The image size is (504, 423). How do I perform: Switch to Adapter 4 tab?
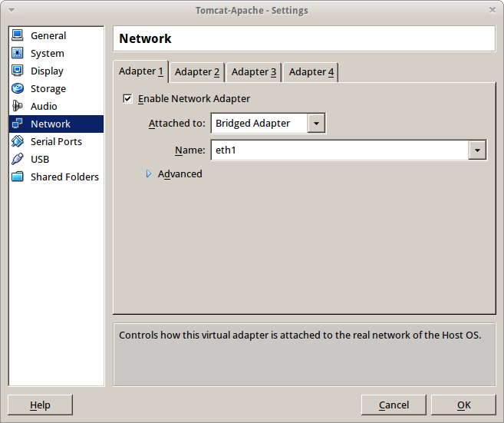click(x=311, y=71)
